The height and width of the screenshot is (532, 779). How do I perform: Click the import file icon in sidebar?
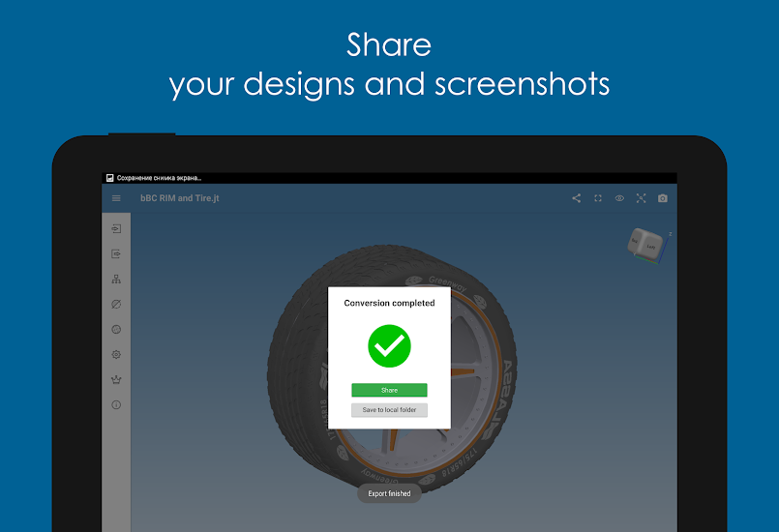click(116, 229)
